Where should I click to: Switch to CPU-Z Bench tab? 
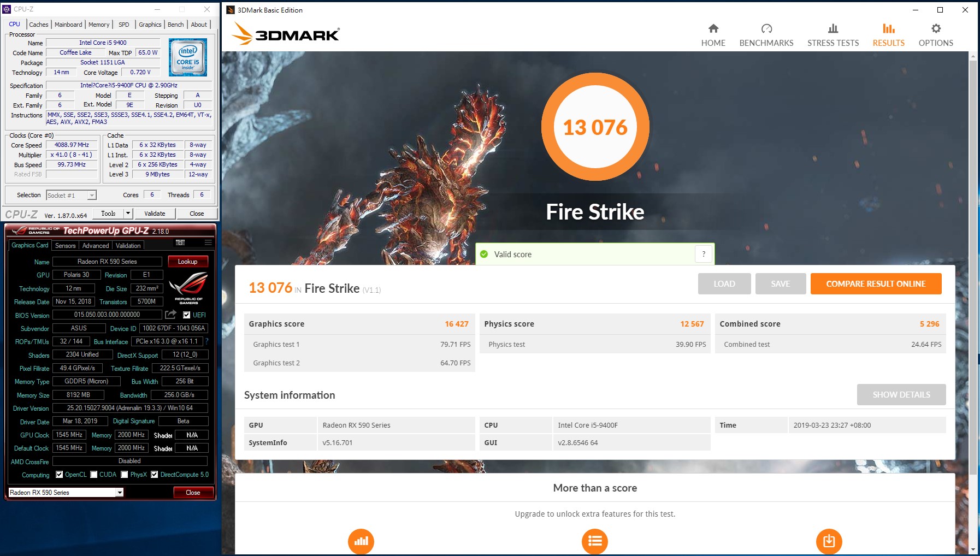[175, 25]
